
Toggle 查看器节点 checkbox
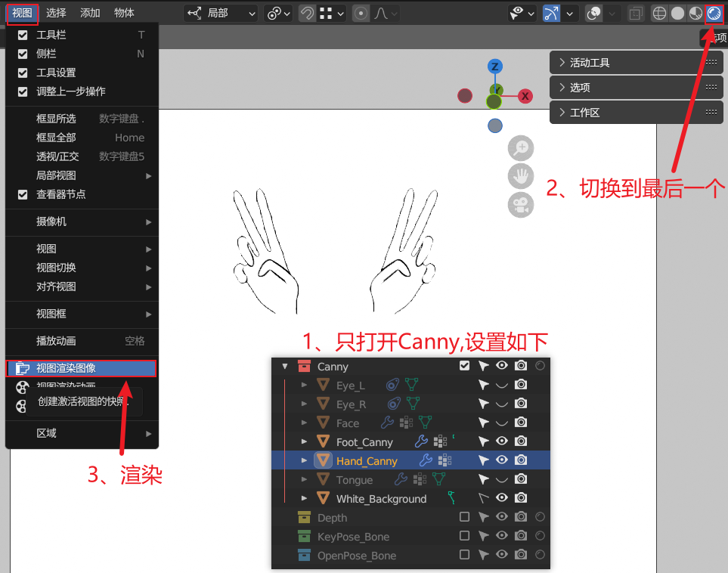(22, 194)
